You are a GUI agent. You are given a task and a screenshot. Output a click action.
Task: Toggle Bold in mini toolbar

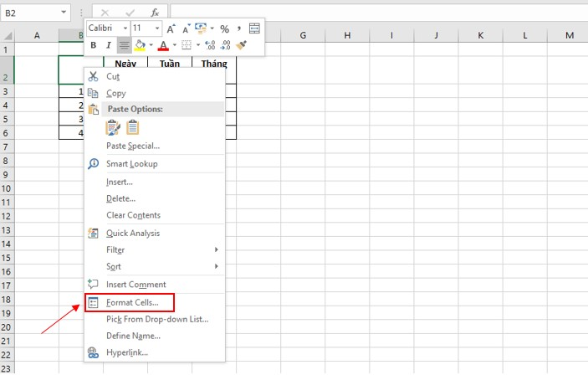(94, 45)
